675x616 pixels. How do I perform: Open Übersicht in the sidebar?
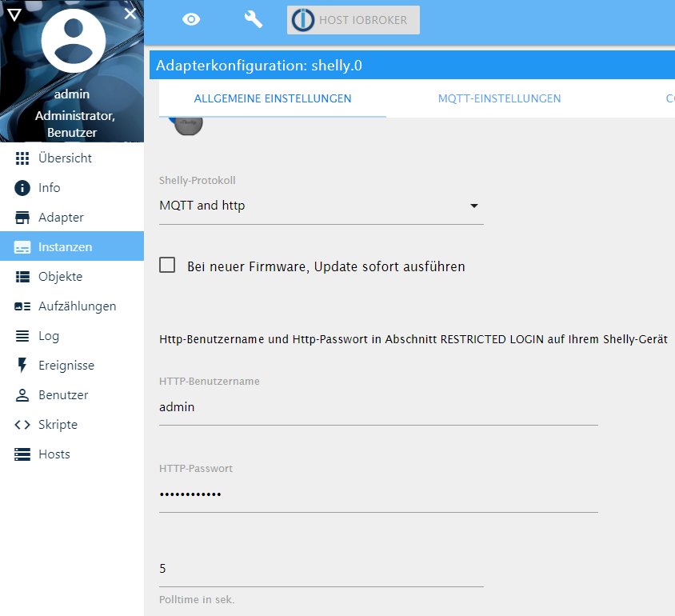pos(72,158)
